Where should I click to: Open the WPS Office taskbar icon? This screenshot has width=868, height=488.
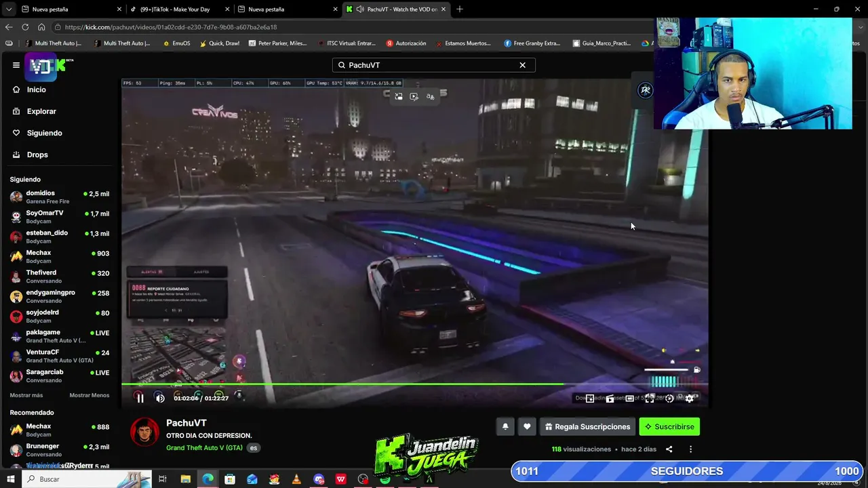(x=341, y=479)
